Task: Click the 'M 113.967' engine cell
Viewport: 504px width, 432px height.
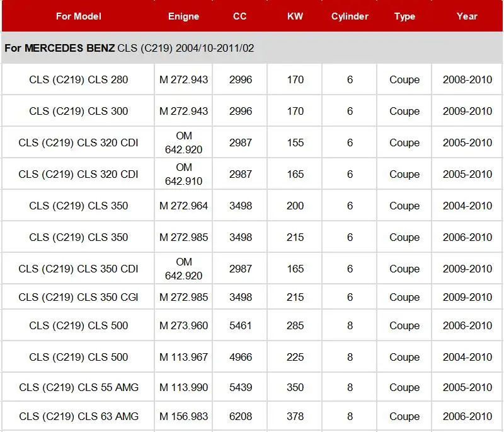Action: [183, 357]
